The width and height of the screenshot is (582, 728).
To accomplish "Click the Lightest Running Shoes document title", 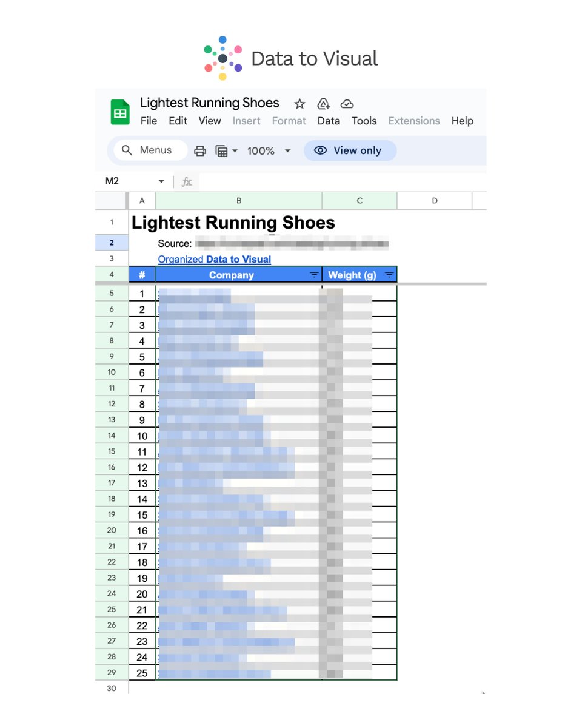I will (210, 103).
